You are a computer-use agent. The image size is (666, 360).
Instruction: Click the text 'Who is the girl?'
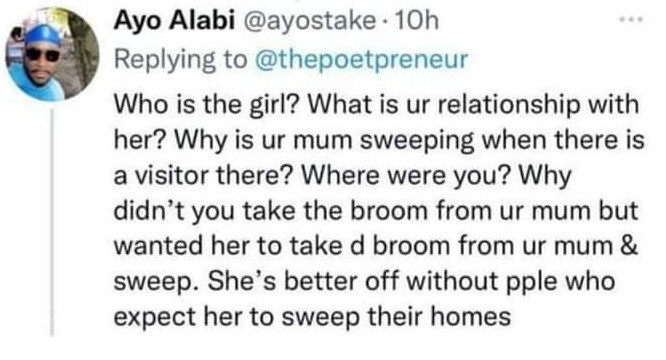[x=207, y=104]
